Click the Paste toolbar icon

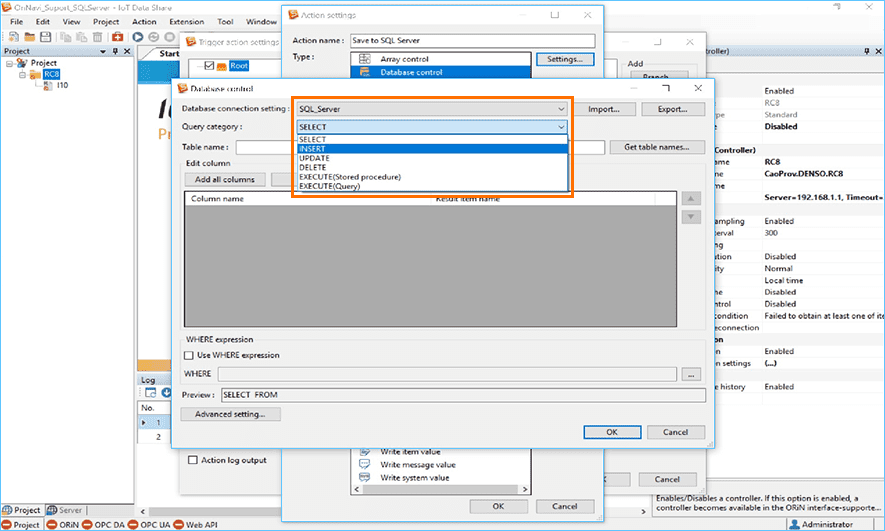(82, 37)
